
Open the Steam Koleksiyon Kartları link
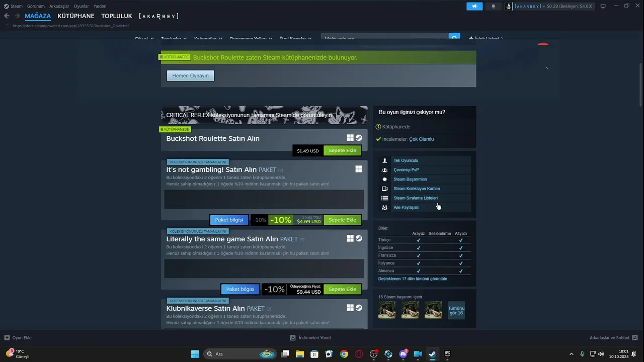tap(417, 189)
